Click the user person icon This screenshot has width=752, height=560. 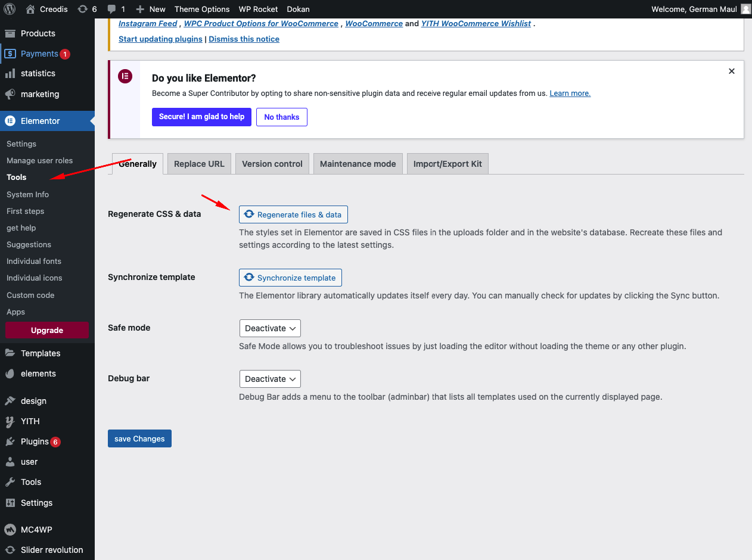coord(10,462)
